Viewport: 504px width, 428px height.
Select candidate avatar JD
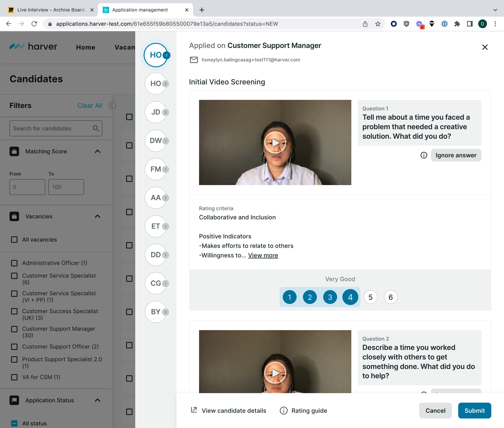coord(156,112)
